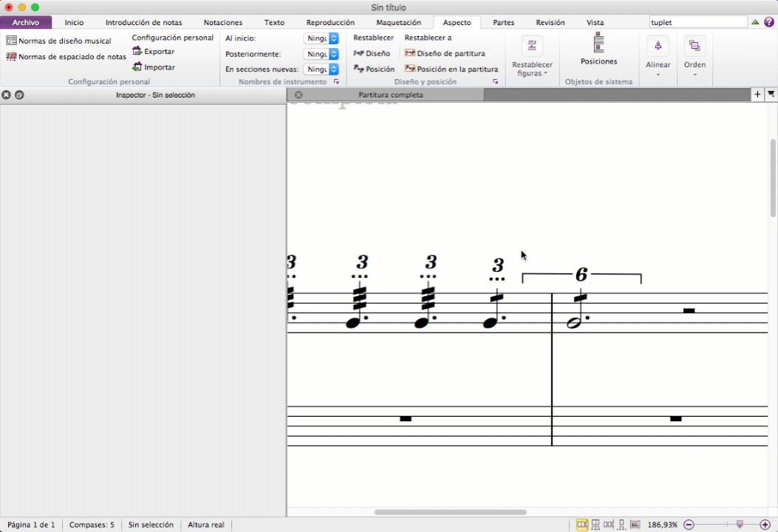
Task: Enable horizontal page spreads view
Action: tap(582, 525)
